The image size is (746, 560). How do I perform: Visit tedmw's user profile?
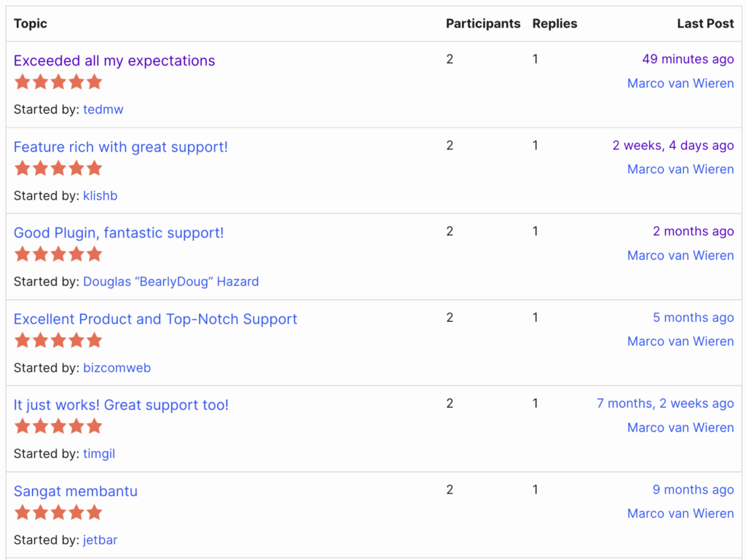[103, 109]
